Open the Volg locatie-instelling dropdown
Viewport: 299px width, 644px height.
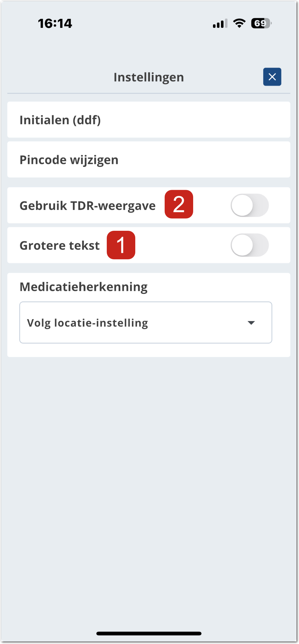[146, 323]
